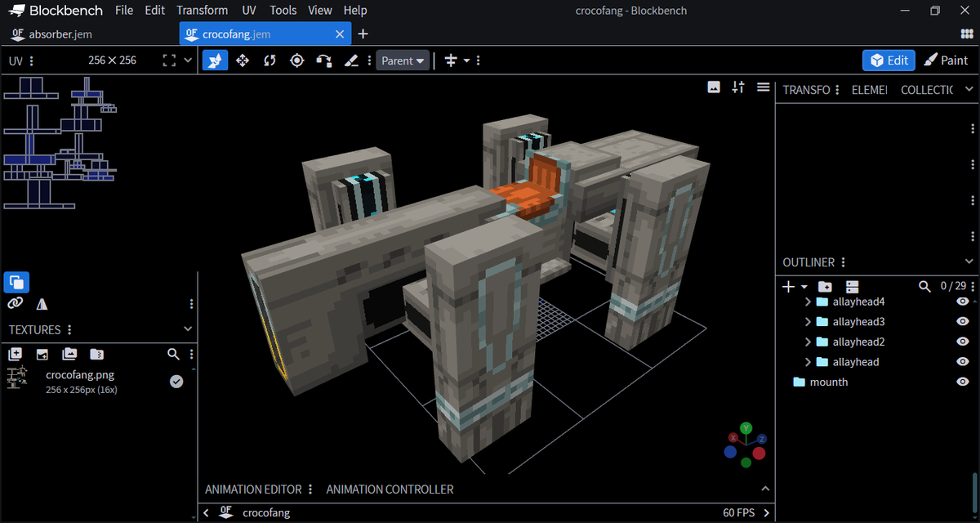Toggle visibility of allayhead group
980x523 pixels.
point(962,362)
